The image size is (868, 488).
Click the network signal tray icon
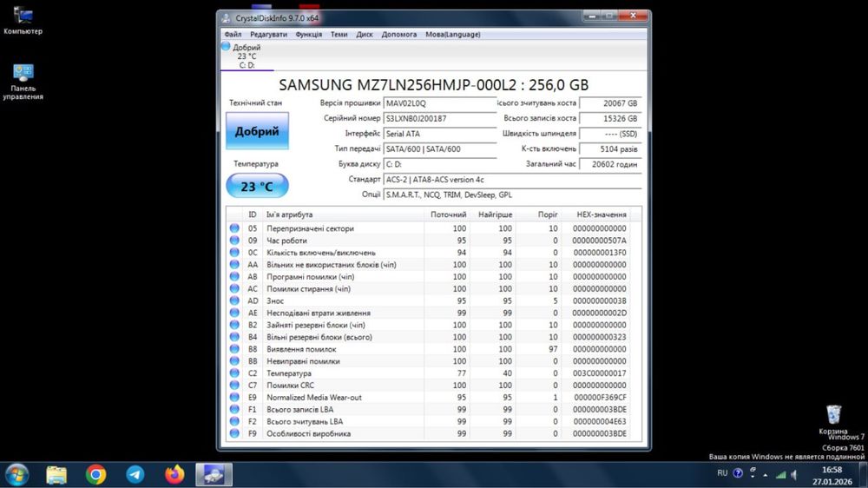click(780, 474)
